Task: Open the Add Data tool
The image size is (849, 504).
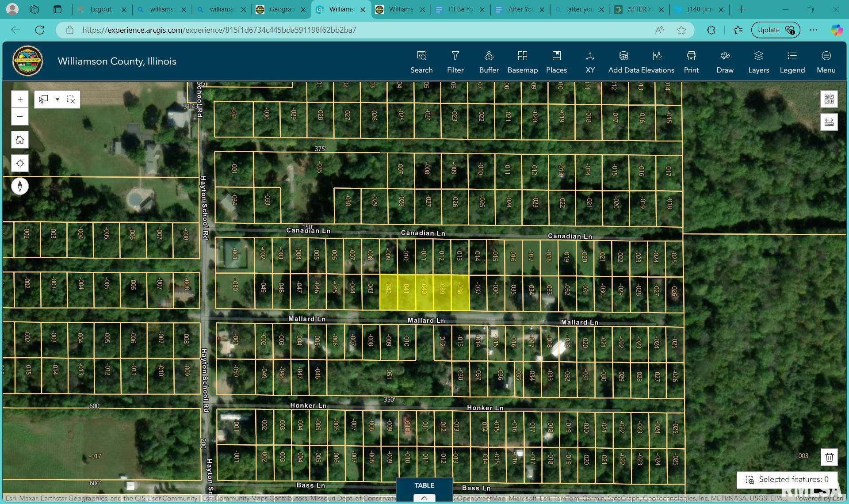Action: 623,62
